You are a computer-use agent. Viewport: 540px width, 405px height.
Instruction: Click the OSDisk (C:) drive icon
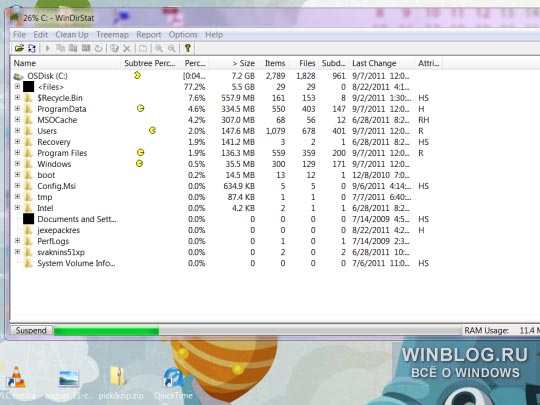pyautogui.click(x=19, y=76)
